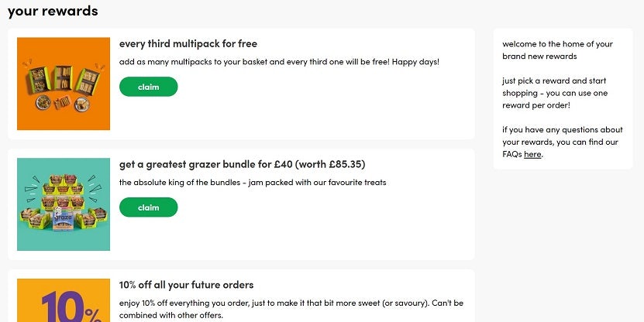Click the yellow 10% off image
The image size is (644, 322).
pos(64,301)
